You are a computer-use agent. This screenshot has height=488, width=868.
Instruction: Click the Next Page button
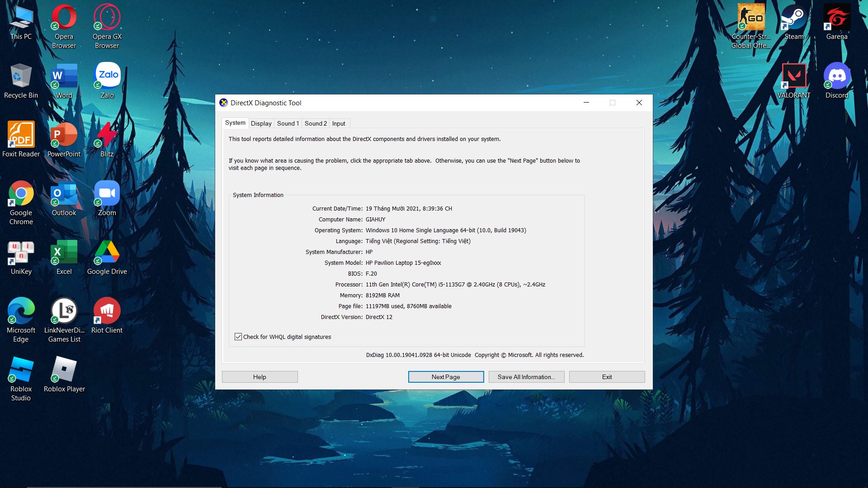click(445, 376)
